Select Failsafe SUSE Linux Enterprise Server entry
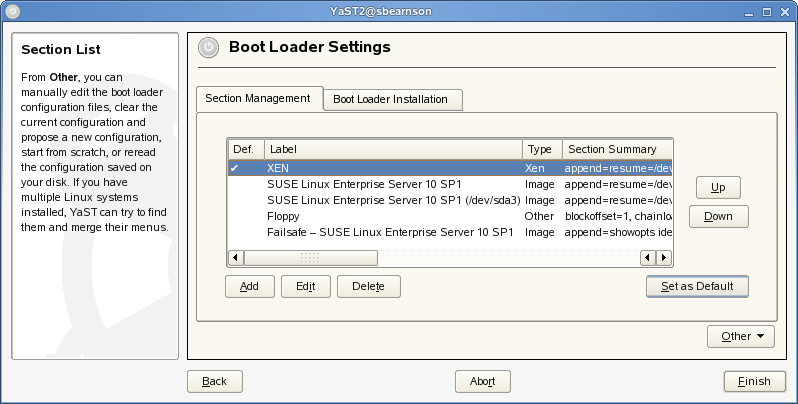This screenshot has height=404, width=798. 390,231
